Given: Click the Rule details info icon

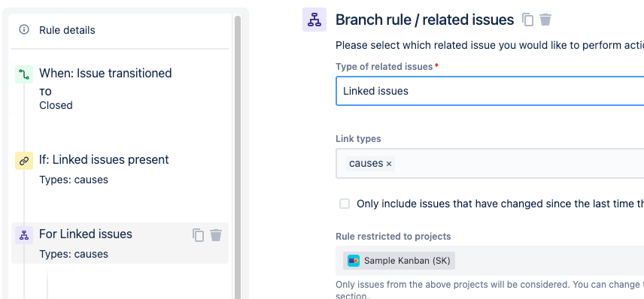Looking at the screenshot, I should point(24,29).
